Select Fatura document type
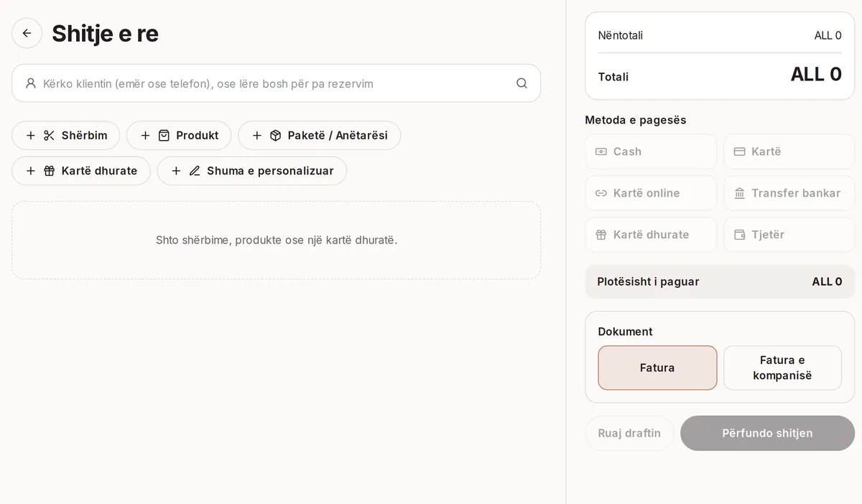 (657, 368)
